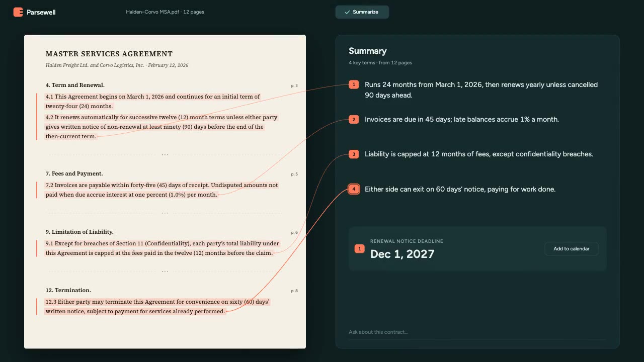Click the Master Services Agreement title

click(109, 54)
